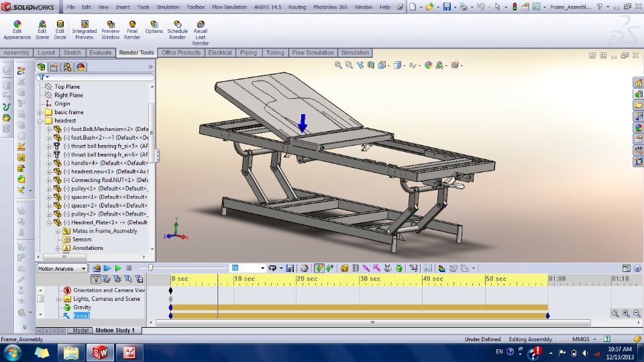Click the playback time slider
The height and width of the screenshot is (362, 644).
tap(150, 268)
